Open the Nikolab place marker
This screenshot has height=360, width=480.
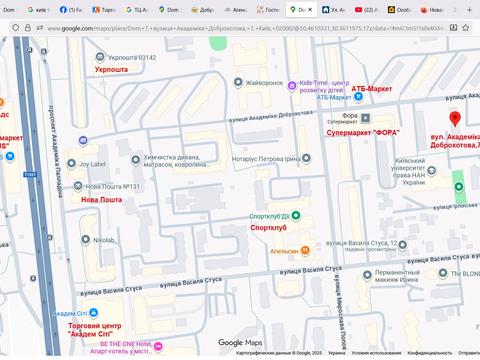point(86,239)
